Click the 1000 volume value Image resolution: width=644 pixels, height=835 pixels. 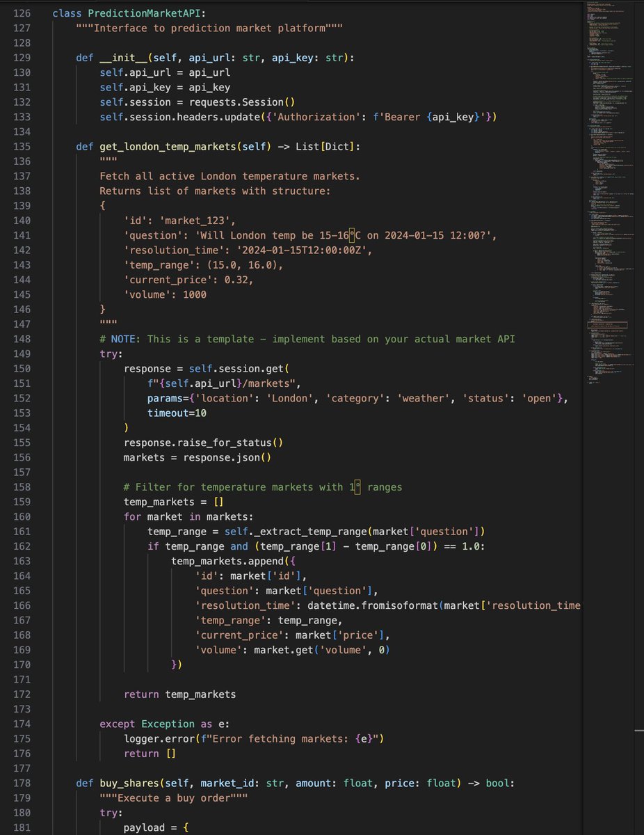click(x=194, y=295)
